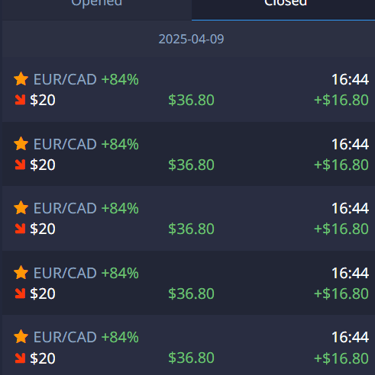Click the star icon on fifth EUR/CAD trade
Image resolution: width=375 pixels, height=375 pixels.
point(21,336)
